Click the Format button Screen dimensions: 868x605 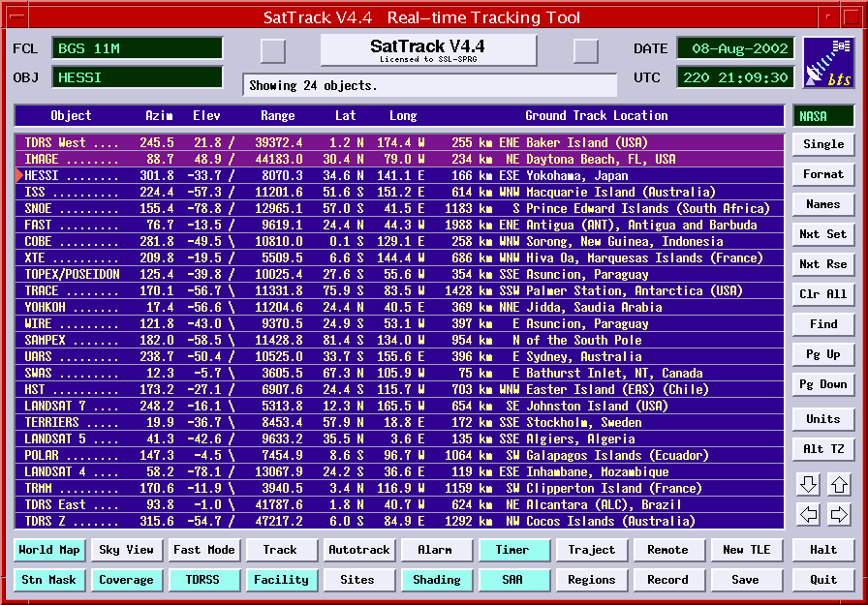pos(823,174)
